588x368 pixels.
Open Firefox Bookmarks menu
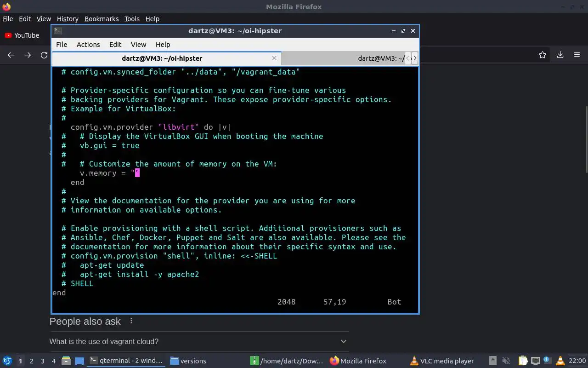pyautogui.click(x=102, y=19)
